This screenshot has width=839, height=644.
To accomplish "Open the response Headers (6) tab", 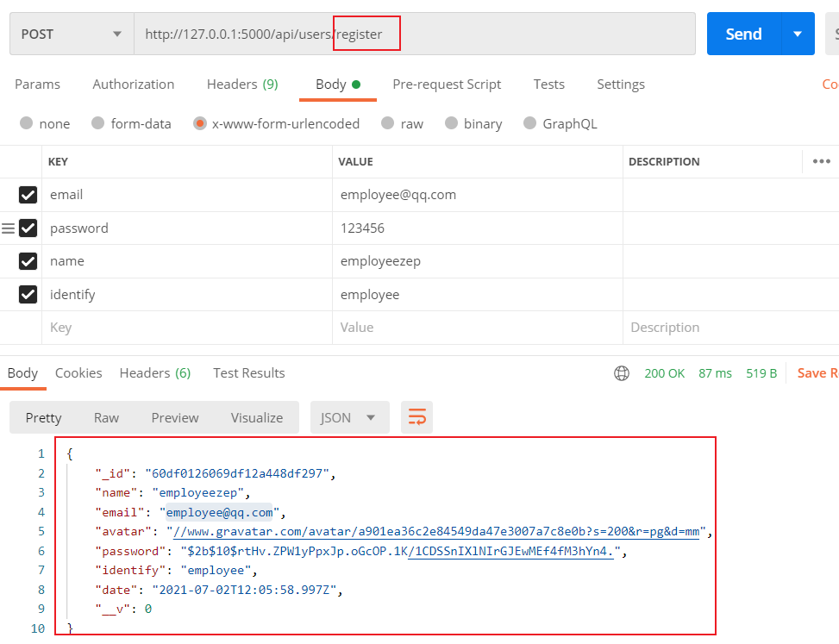I will point(155,373).
